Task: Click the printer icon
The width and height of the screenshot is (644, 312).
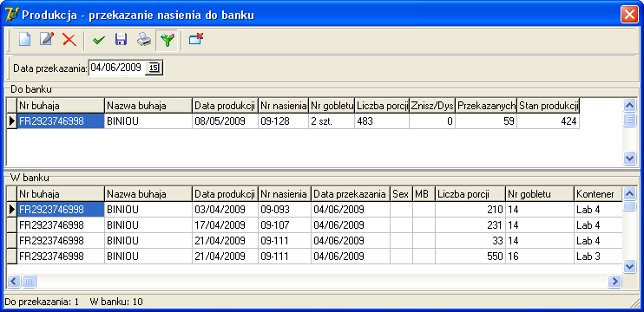Action: [x=144, y=40]
